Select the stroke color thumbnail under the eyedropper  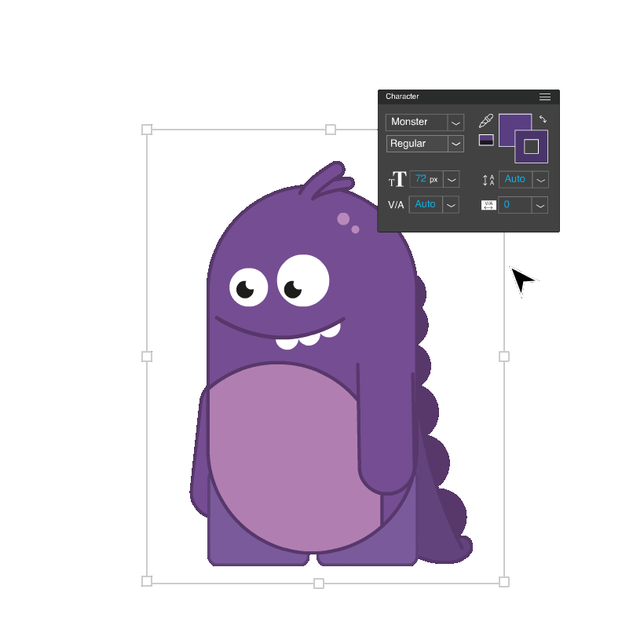486,141
